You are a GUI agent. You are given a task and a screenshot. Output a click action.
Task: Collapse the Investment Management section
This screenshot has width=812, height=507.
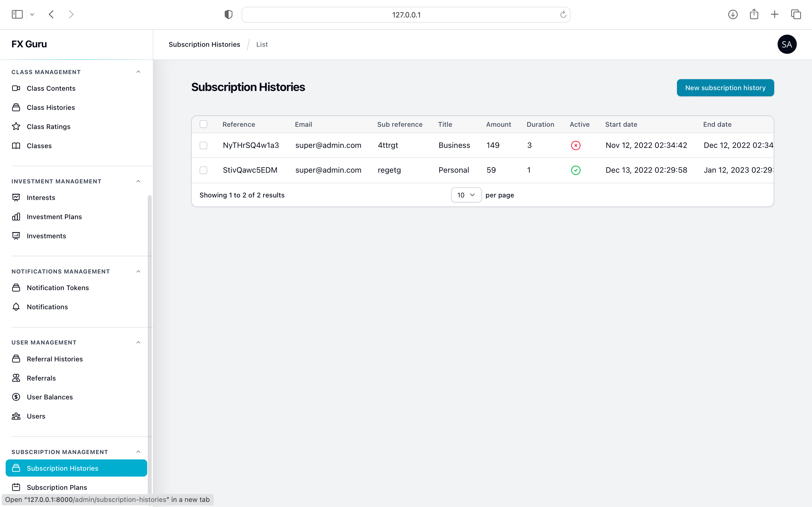click(x=138, y=181)
